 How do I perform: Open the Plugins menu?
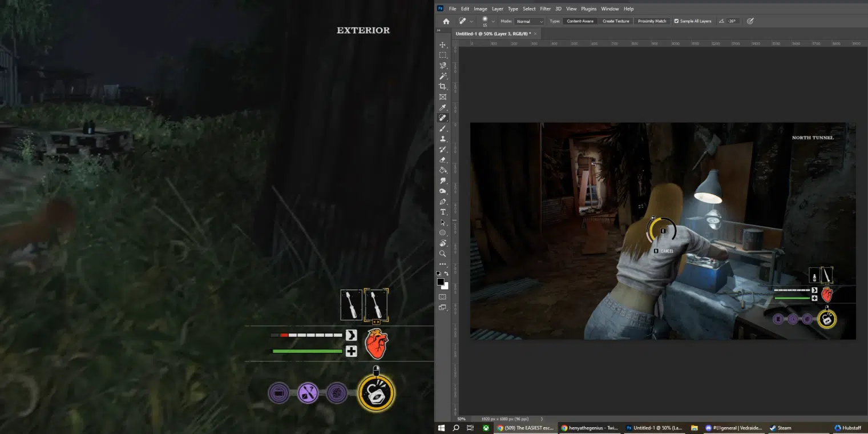(589, 9)
